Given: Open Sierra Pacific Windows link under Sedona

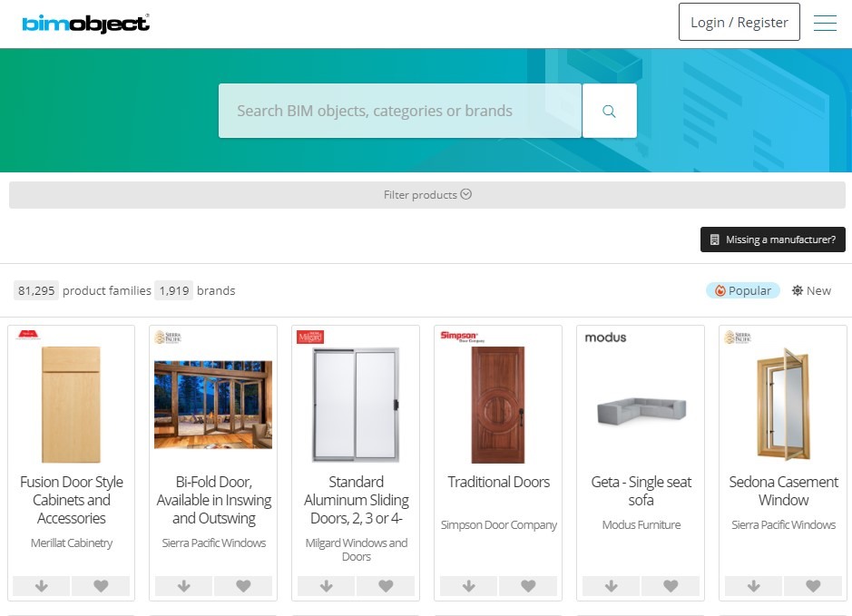Looking at the screenshot, I should (783, 524).
